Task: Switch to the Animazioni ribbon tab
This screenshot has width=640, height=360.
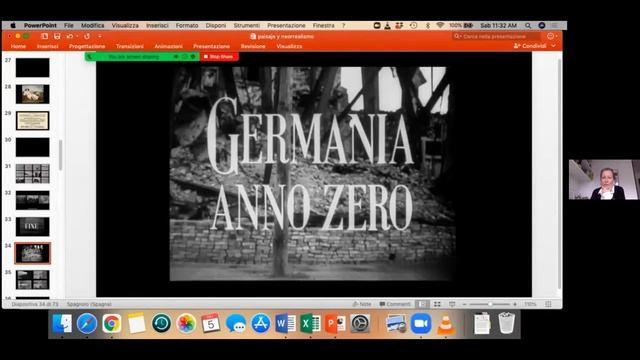Action: 168,46
